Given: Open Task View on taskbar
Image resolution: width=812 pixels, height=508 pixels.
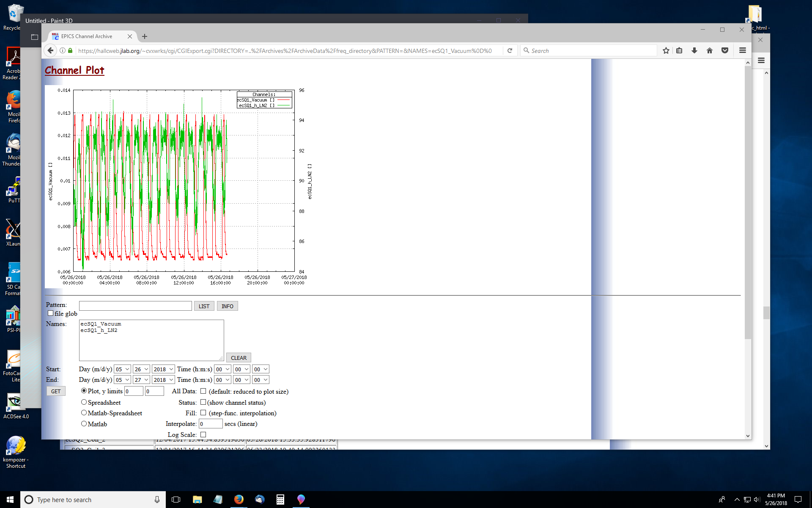Looking at the screenshot, I should pyautogui.click(x=176, y=500).
